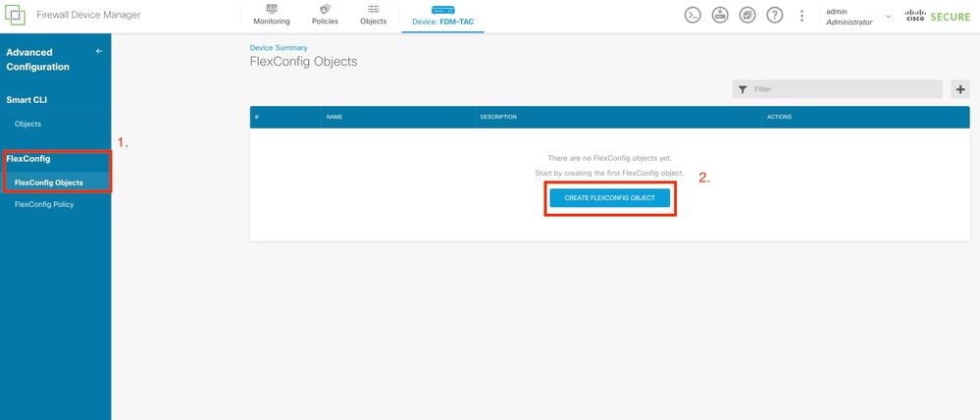980x420 pixels.
Task: Open the CLI console icon
Action: (x=693, y=16)
